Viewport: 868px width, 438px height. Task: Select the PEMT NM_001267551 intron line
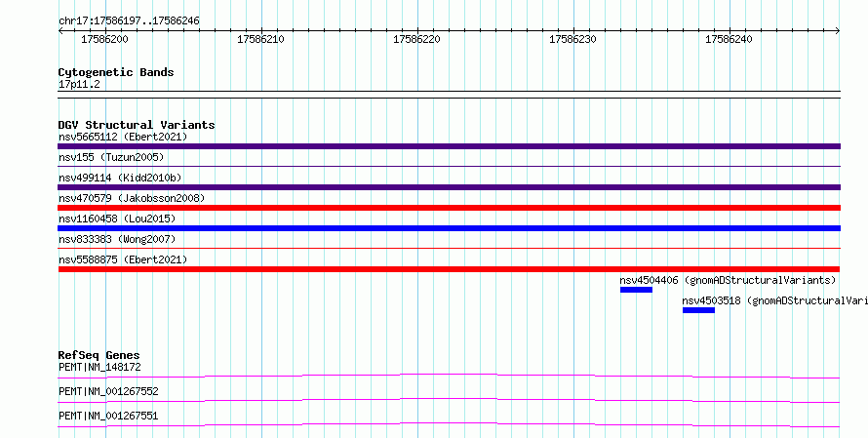[x=449, y=424]
